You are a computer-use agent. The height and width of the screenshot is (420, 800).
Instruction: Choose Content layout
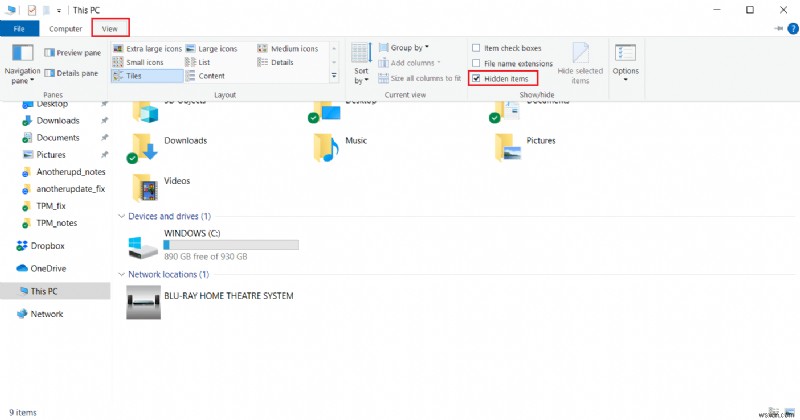[x=205, y=76]
